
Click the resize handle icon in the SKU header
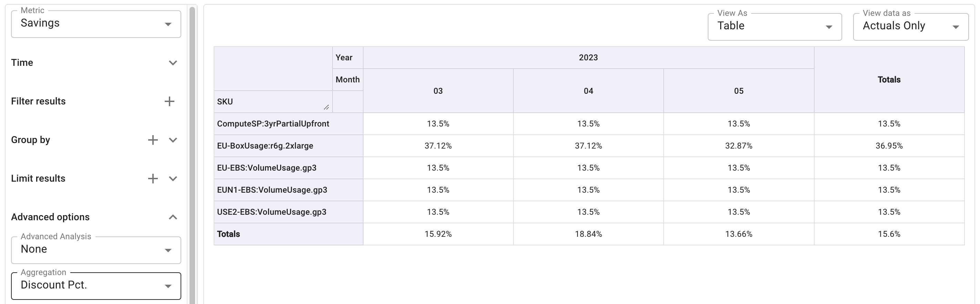(x=327, y=107)
